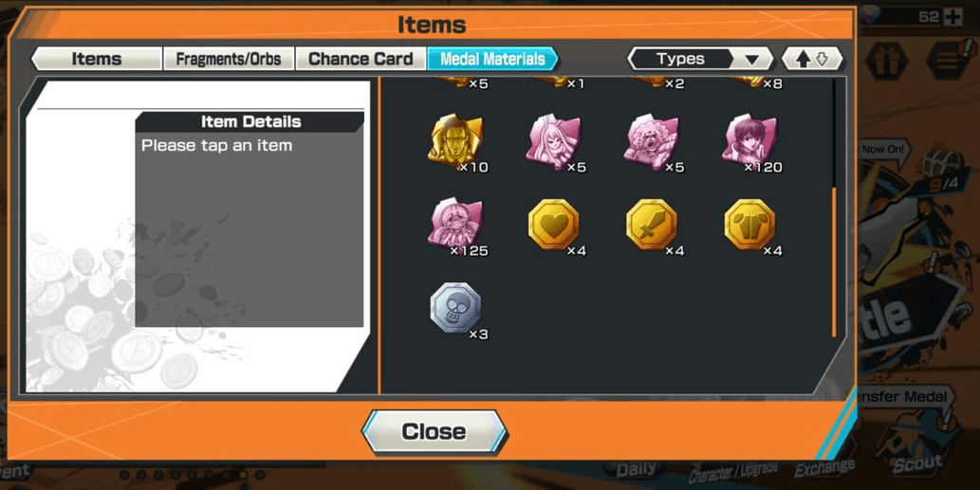Switch to the Items tab
The width and height of the screenshot is (980, 490).
point(96,59)
